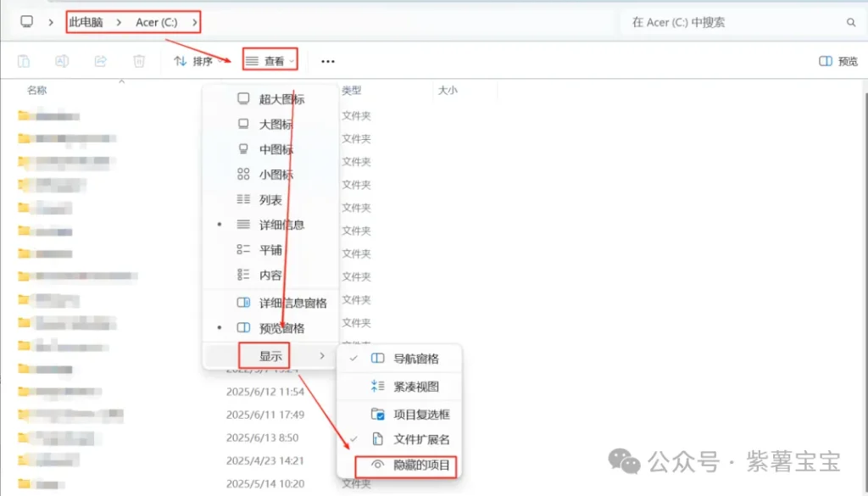This screenshot has height=496, width=868.
Task: Click the 预览 preview pane button
Action: click(x=838, y=61)
